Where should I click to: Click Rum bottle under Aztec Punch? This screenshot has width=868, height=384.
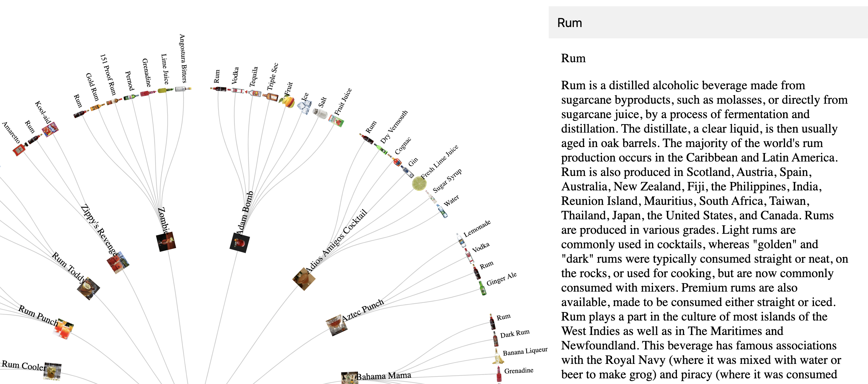tap(476, 272)
